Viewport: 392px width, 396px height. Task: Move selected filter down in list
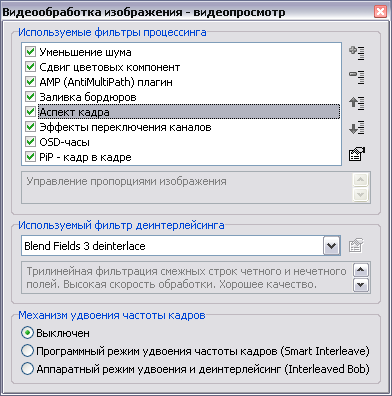point(357,128)
